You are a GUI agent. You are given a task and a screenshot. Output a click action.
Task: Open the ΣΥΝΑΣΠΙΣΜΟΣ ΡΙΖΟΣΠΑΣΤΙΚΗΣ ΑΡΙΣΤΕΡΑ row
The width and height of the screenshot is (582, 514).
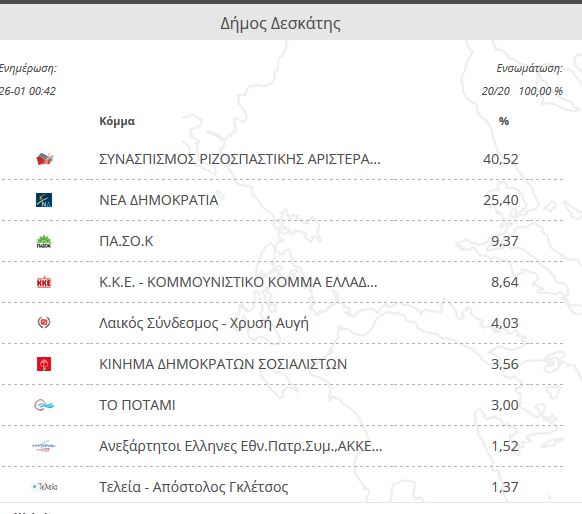click(x=282, y=159)
